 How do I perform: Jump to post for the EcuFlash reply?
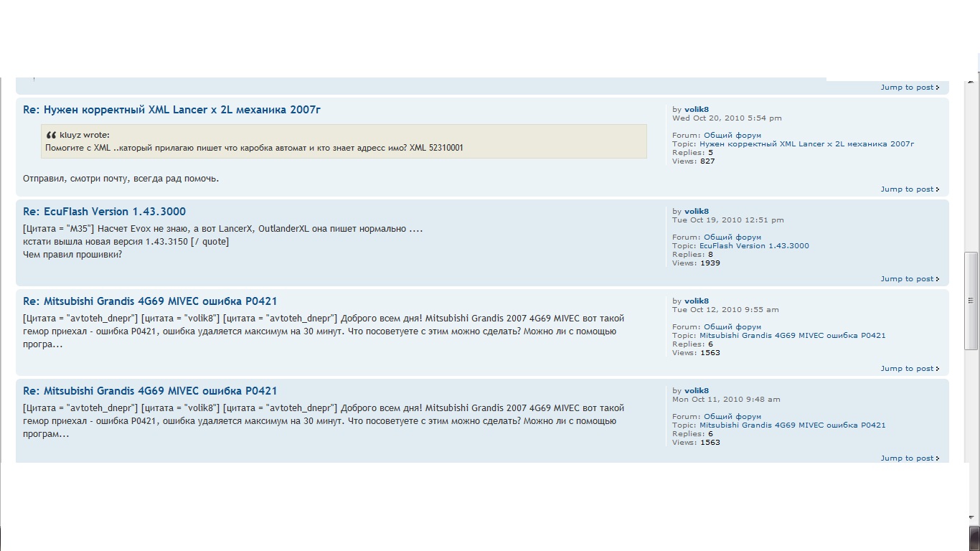click(909, 279)
